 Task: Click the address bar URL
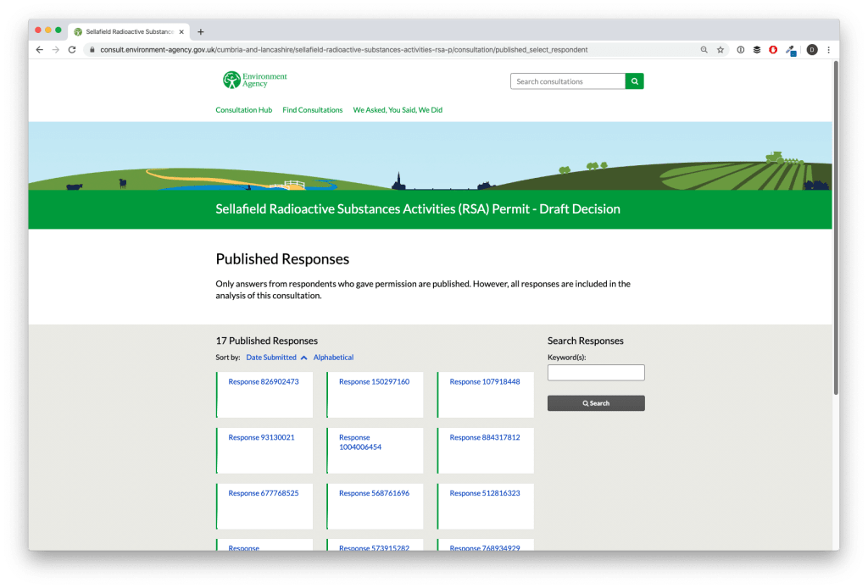click(344, 50)
